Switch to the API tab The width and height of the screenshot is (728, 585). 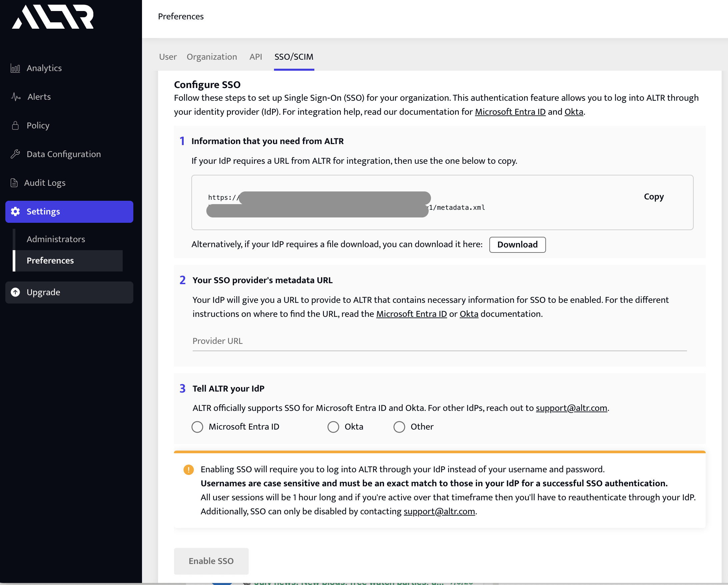point(256,57)
